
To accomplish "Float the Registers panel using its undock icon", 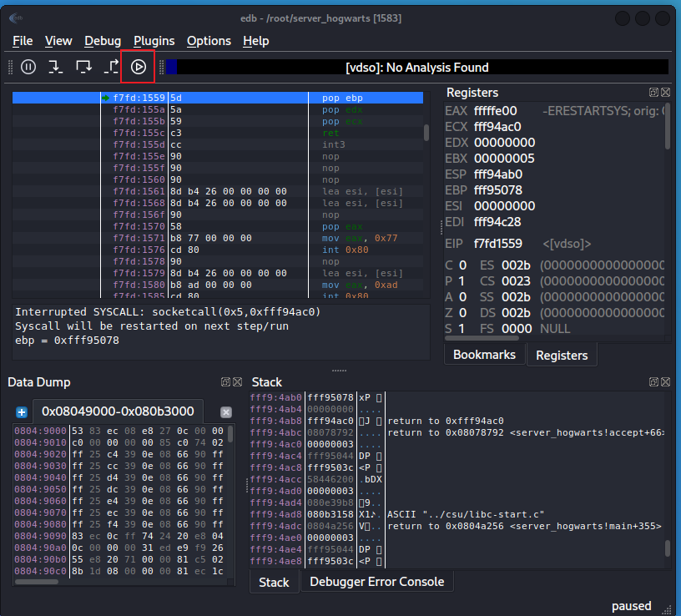I will click(x=653, y=93).
